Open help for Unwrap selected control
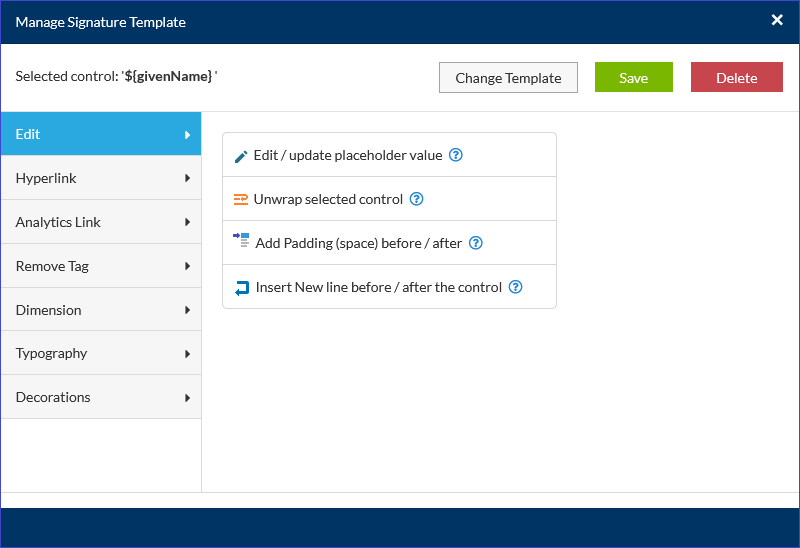 [x=417, y=199]
